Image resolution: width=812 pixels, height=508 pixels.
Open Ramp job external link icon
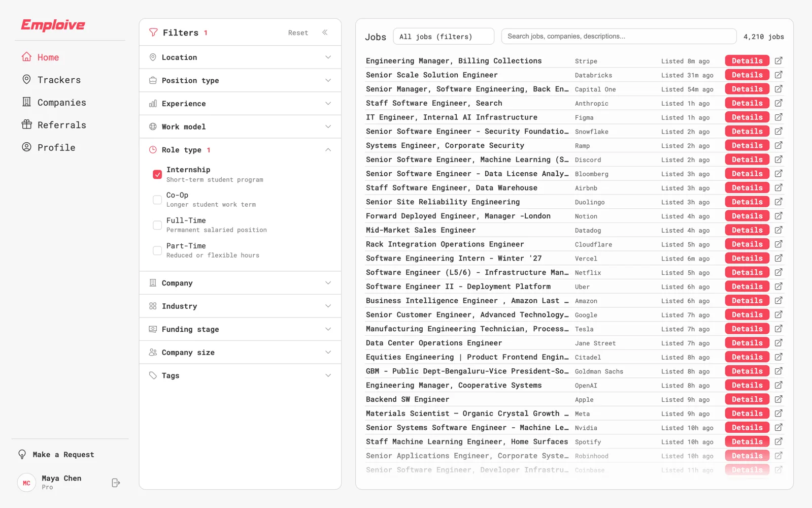(779, 145)
